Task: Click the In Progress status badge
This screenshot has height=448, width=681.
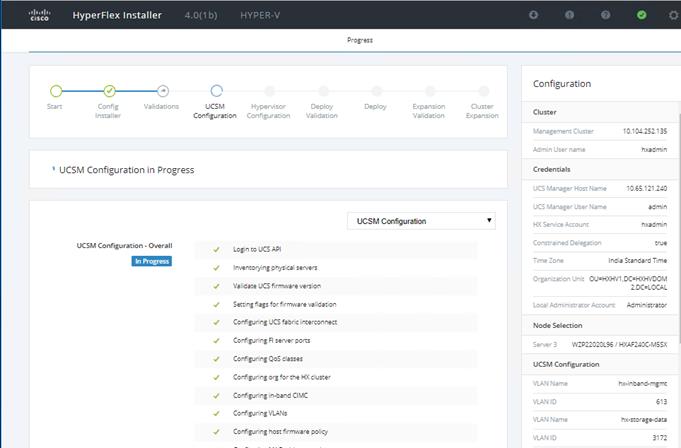Action: click(152, 261)
